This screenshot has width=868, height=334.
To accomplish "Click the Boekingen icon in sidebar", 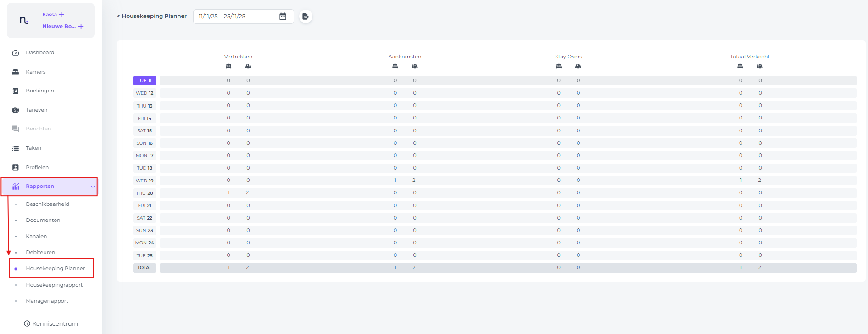I will [x=16, y=91].
